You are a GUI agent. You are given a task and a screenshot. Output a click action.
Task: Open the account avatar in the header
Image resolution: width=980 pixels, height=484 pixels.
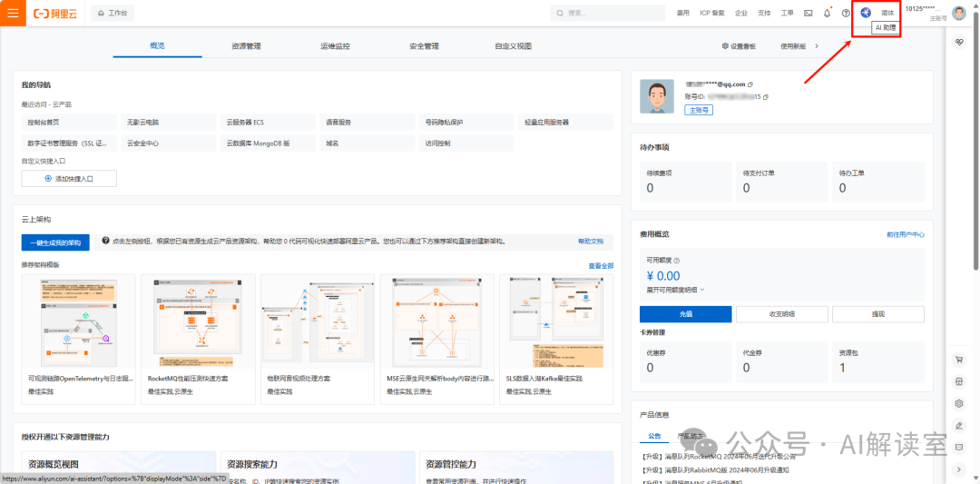pos(959,13)
